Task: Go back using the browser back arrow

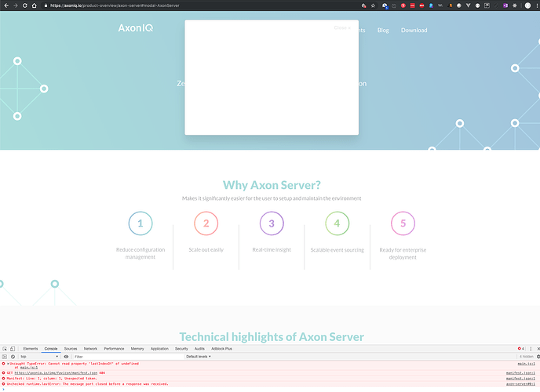Action: click(x=6, y=5)
